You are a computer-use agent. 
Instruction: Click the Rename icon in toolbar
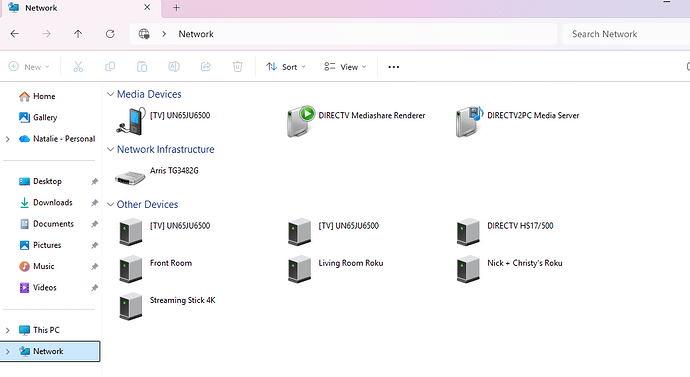point(174,67)
